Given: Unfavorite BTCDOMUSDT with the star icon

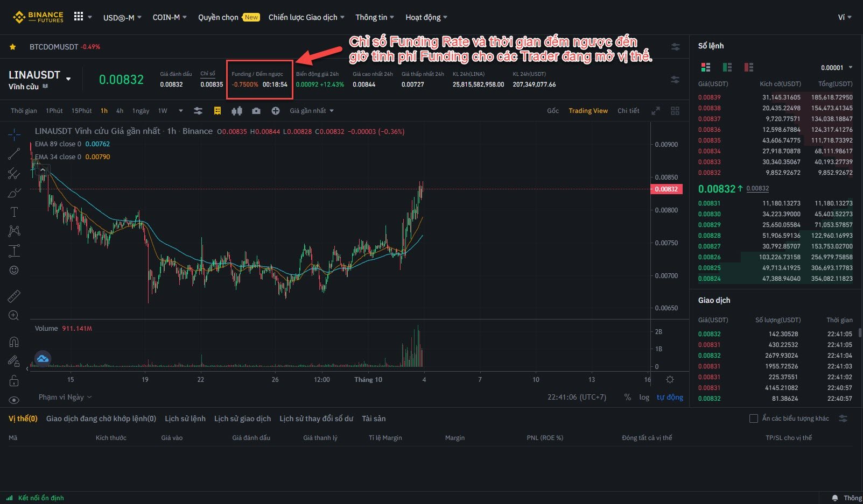Looking at the screenshot, I should point(12,47).
